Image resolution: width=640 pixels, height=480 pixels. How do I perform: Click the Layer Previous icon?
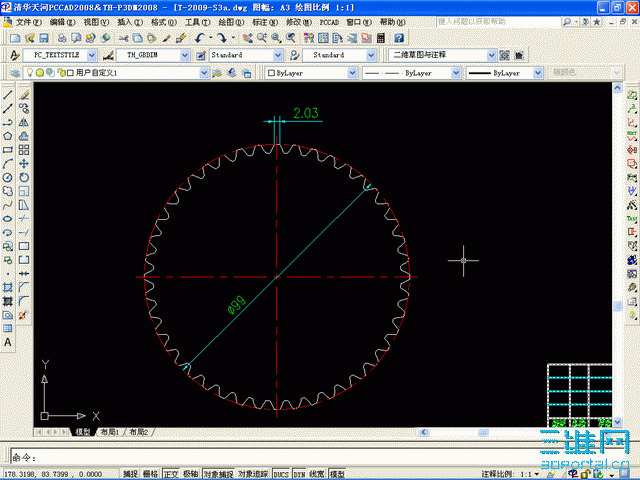pos(231,73)
